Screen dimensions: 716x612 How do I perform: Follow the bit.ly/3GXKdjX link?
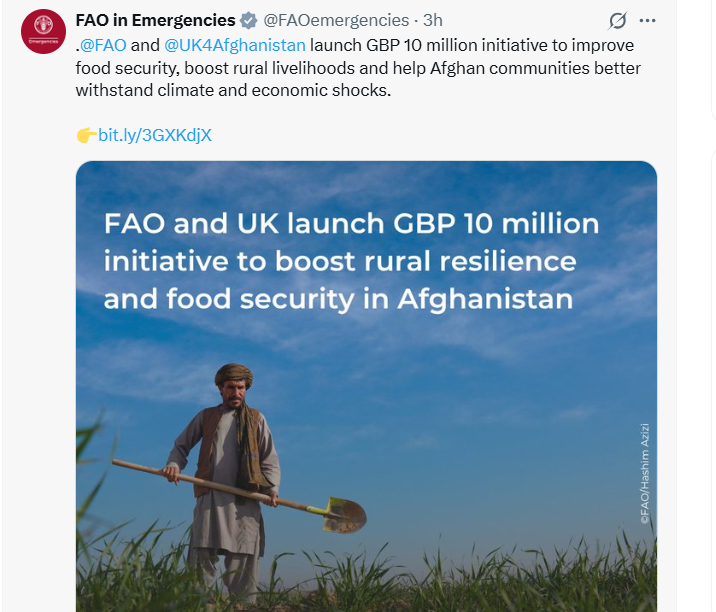[155, 134]
